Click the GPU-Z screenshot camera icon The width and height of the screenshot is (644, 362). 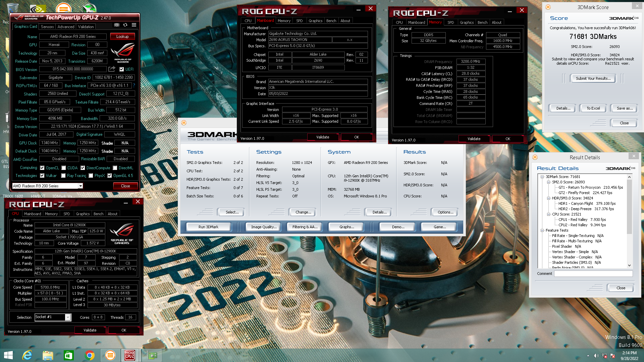(116, 25)
